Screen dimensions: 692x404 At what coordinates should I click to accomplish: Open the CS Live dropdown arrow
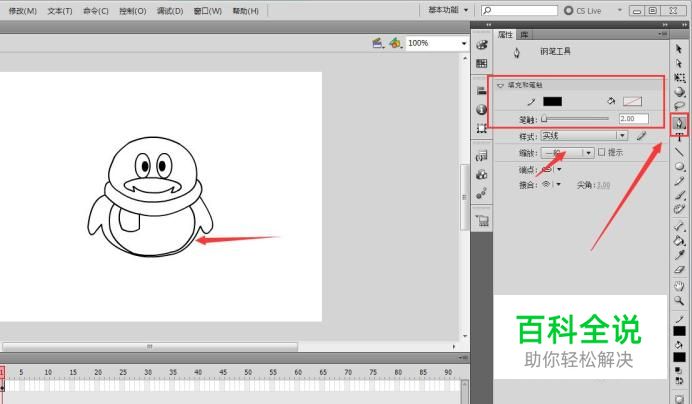pyautogui.click(x=620, y=10)
